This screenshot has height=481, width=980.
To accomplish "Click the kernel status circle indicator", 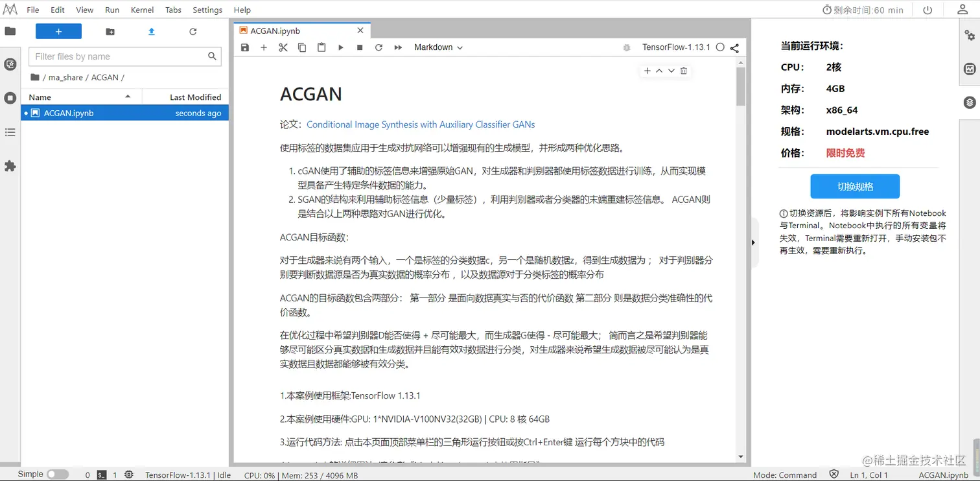I will [x=720, y=47].
